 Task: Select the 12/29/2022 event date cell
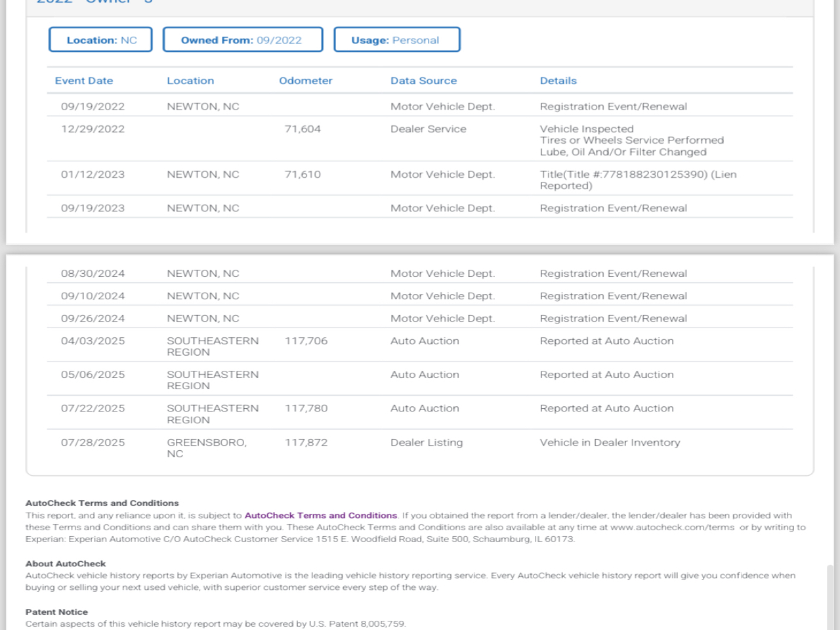point(93,129)
